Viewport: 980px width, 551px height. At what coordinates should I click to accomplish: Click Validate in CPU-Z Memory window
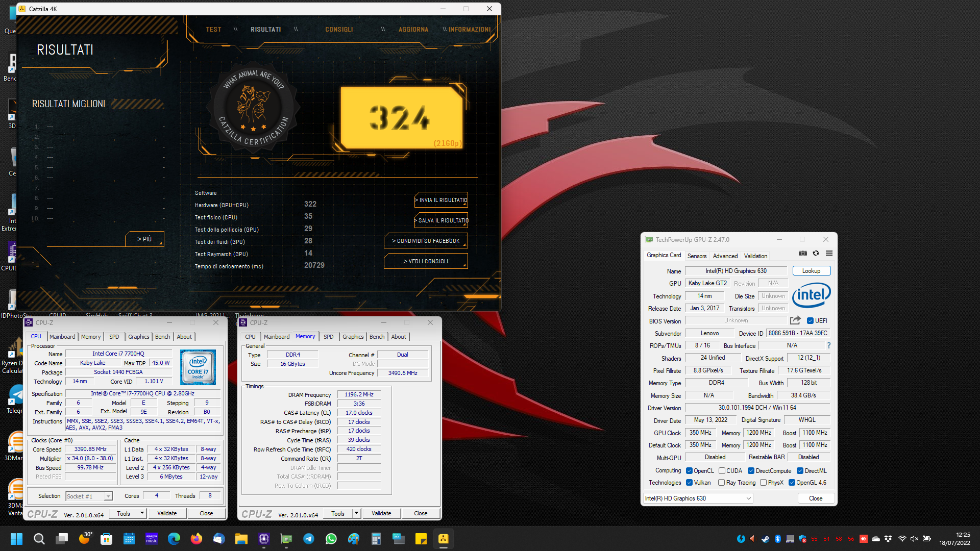381,513
